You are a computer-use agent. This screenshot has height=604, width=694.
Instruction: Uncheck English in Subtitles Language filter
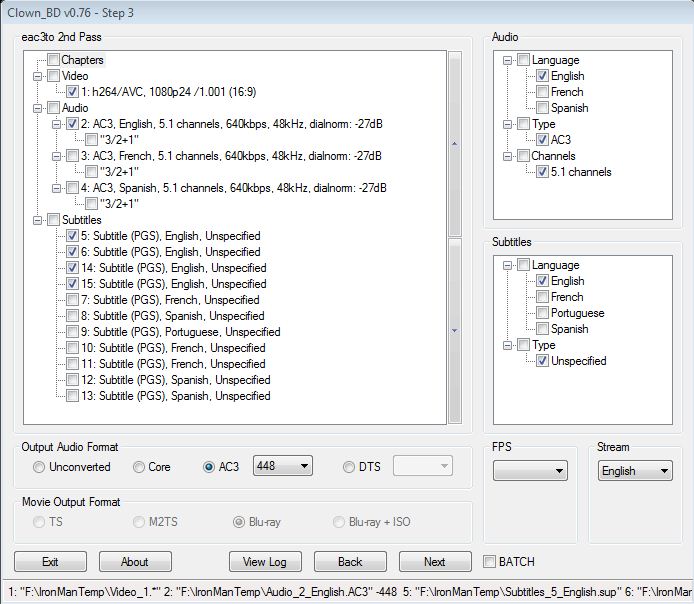point(542,281)
